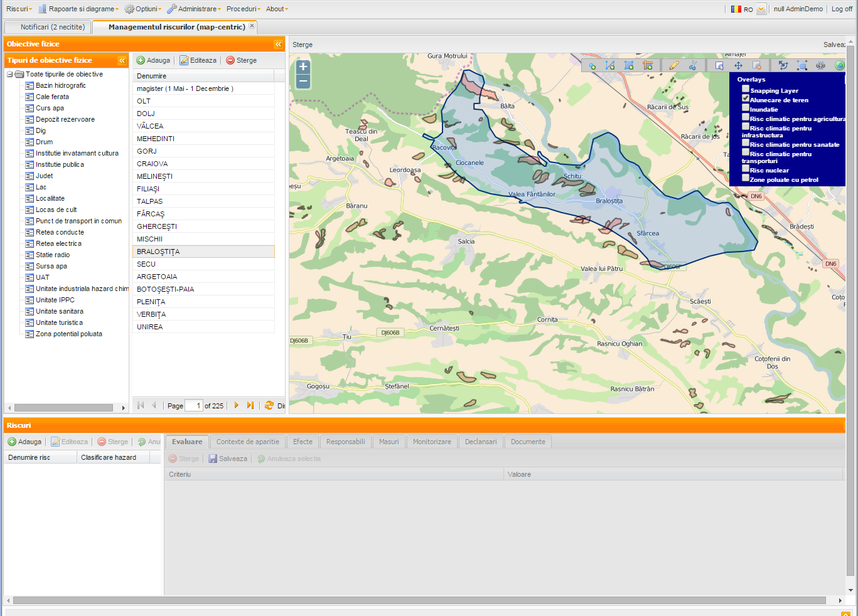The height and width of the screenshot is (616, 858).
Task: Activate the scissors split tool
Action: click(693, 65)
